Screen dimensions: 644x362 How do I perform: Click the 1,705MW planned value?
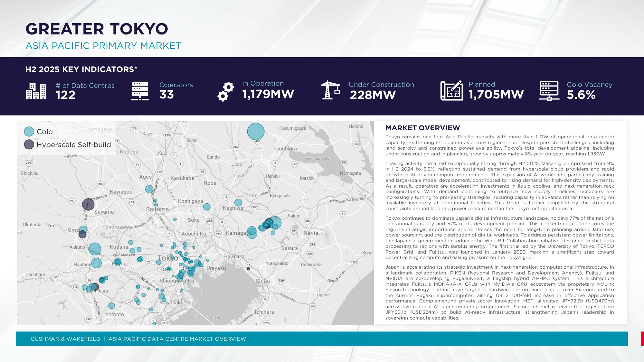[x=496, y=95]
